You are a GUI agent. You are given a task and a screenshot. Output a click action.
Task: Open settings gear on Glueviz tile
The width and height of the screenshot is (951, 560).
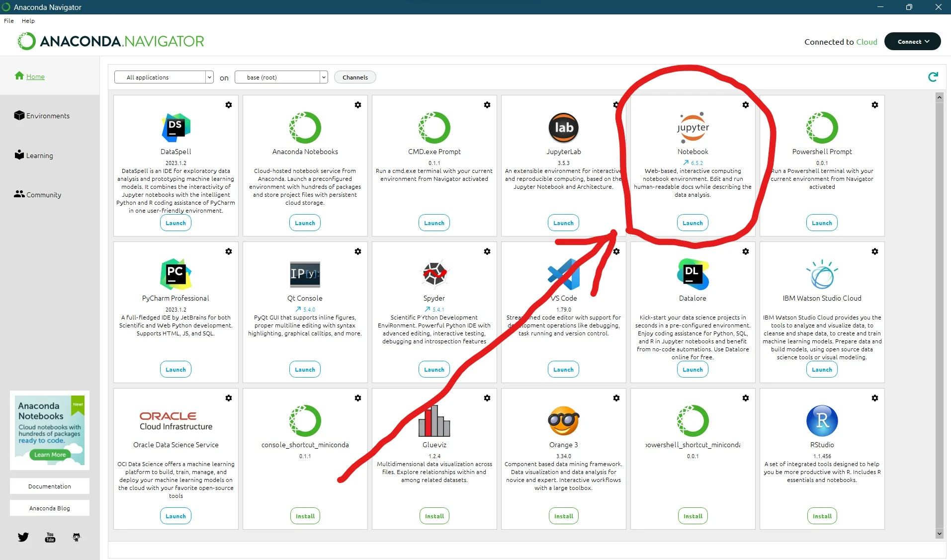tap(487, 398)
